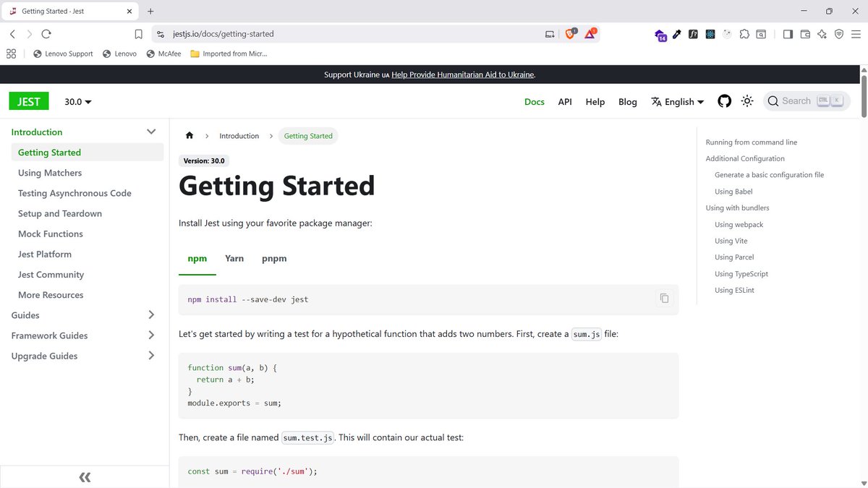Viewport: 868px width, 488px height.
Task: Click the Brave Shields lion icon
Action: [570, 33]
